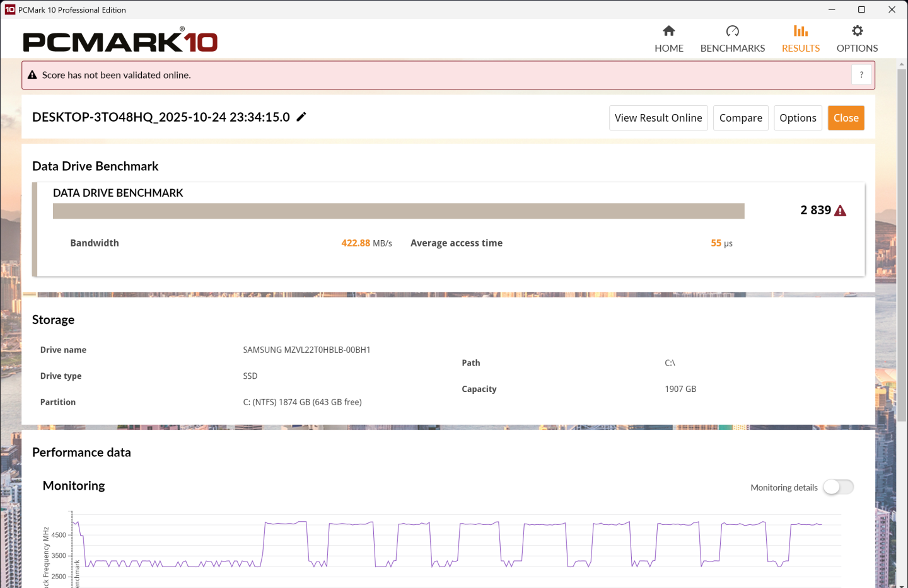Image resolution: width=908 pixels, height=588 pixels.
Task: Click the PCMark 10 title bar app icon
Action: coord(10,9)
